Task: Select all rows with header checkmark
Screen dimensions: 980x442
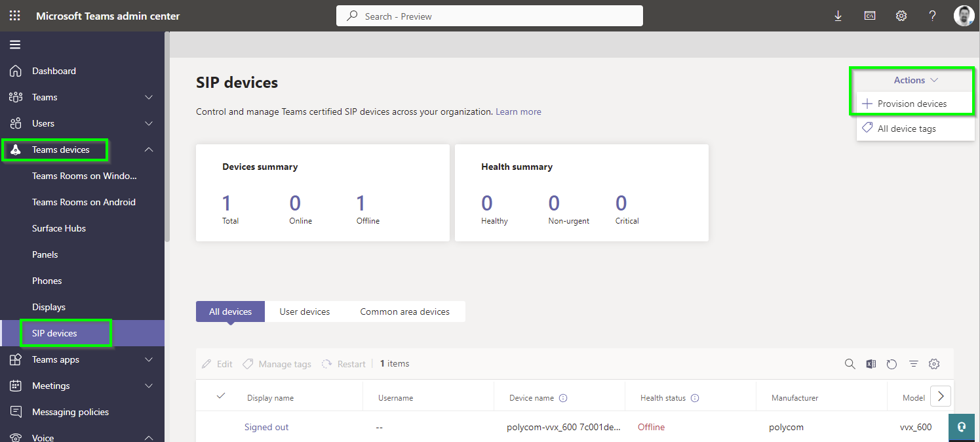Action: (221, 395)
